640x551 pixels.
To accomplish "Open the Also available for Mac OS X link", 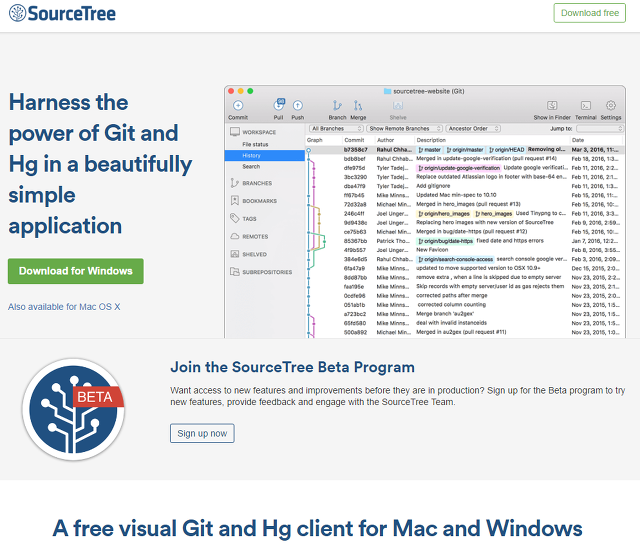I will pyautogui.click(x=64, y=307).
